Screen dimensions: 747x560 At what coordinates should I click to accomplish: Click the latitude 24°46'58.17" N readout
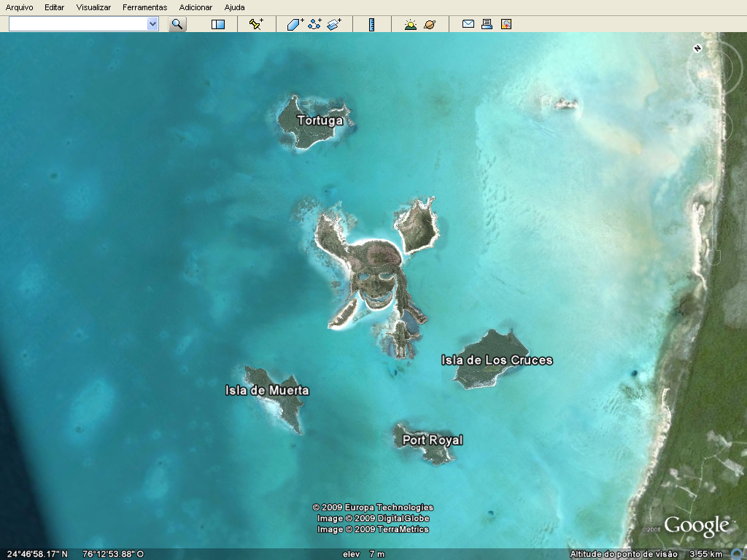(37, 554)
